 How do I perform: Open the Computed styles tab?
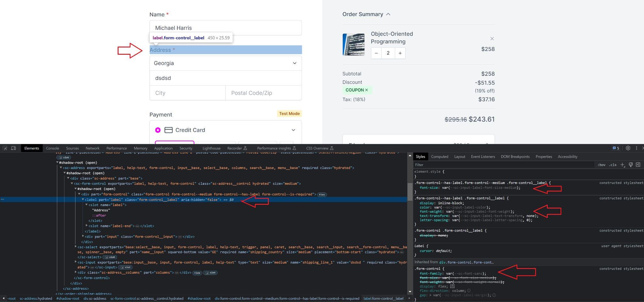[439, 157]
